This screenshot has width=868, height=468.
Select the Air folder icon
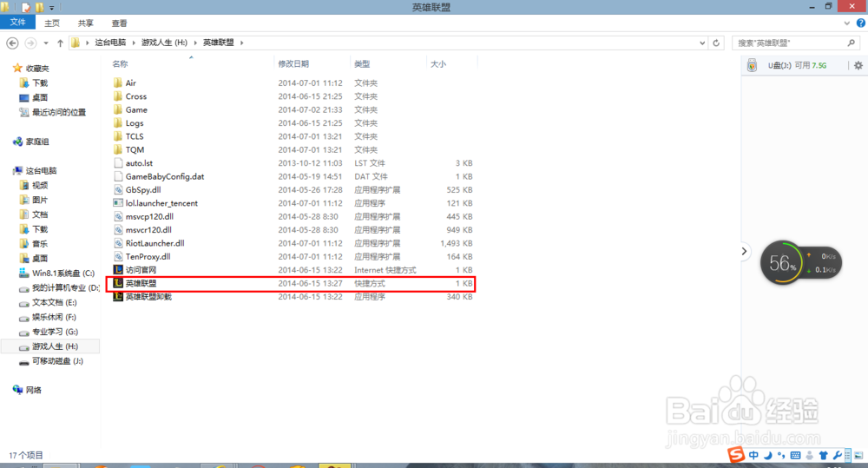coord(118,82)
